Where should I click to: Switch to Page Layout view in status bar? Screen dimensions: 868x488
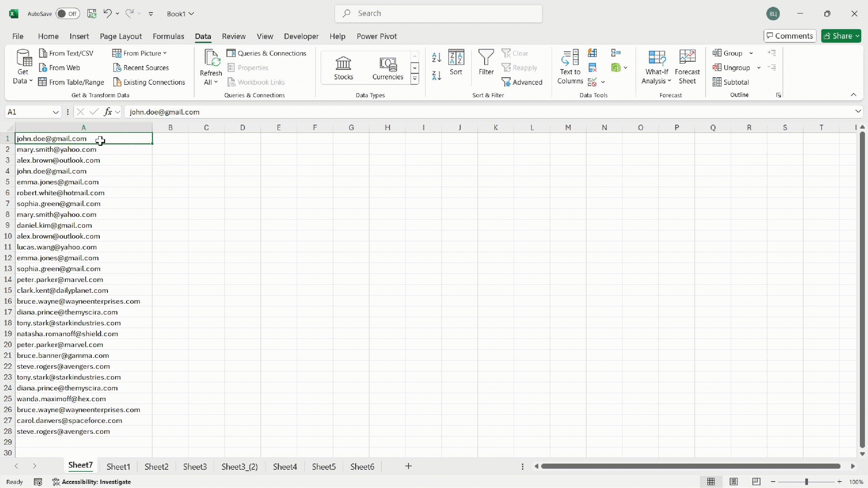click(733, 482)
